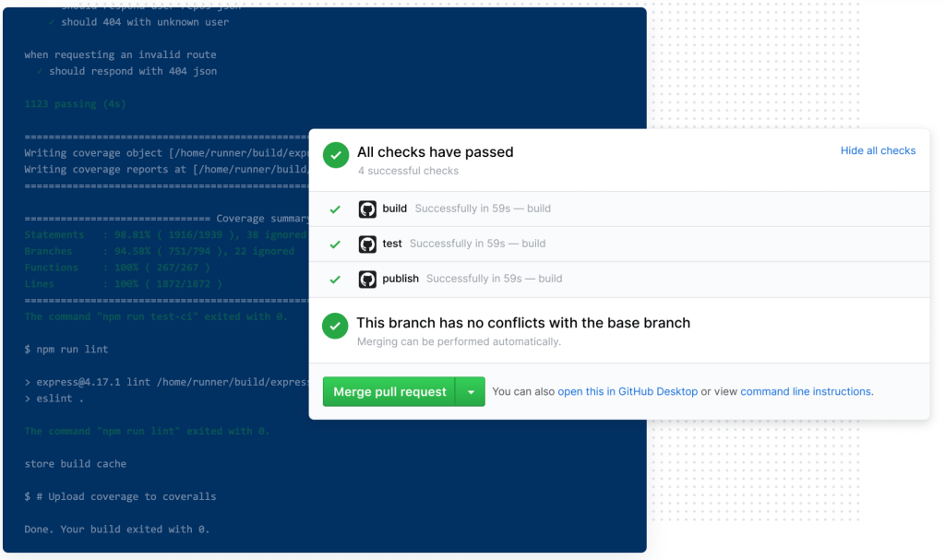Image resolution: width=945 pixels, height=560 pixels.
Task: Open the merge options dropdown arrow
Action: pos(471,392)
